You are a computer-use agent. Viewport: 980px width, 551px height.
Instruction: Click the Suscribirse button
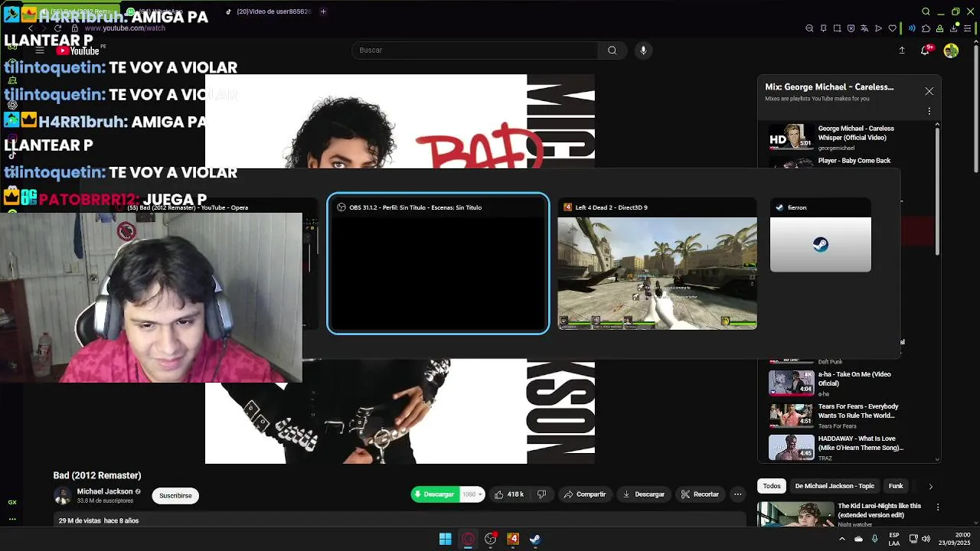pos(175,495)
